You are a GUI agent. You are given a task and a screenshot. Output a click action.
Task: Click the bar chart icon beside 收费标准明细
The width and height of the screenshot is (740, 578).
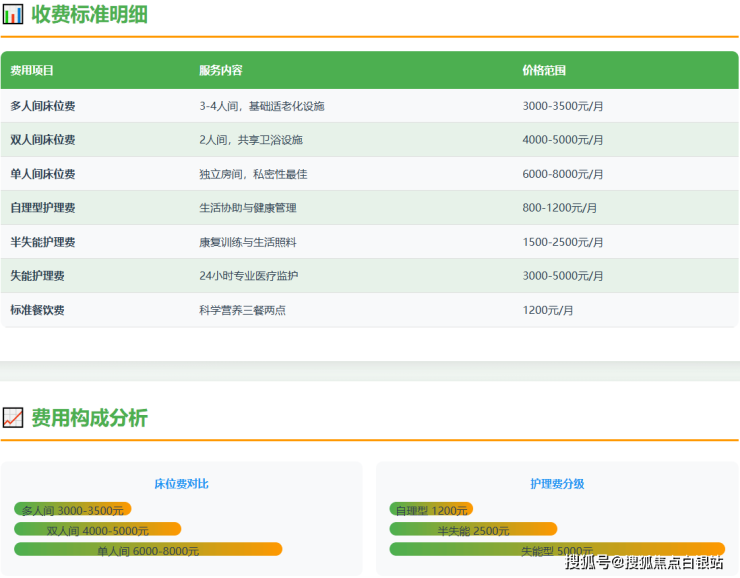point(13,15)
